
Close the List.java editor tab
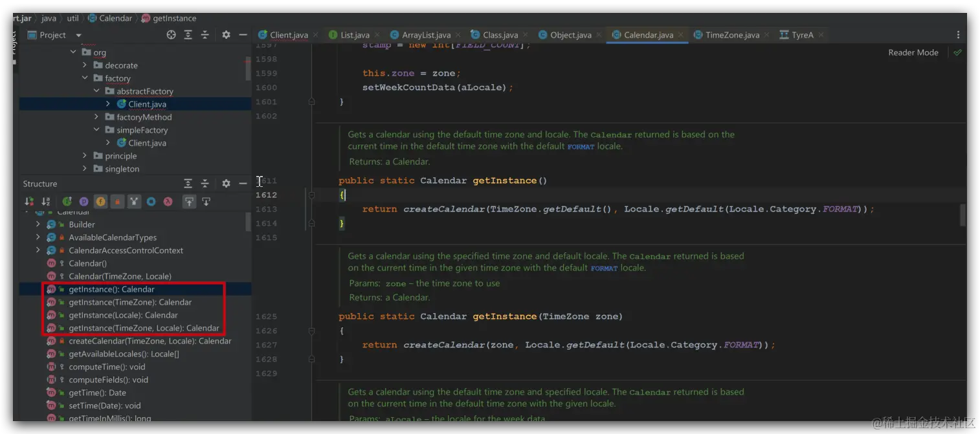[377, 35]
